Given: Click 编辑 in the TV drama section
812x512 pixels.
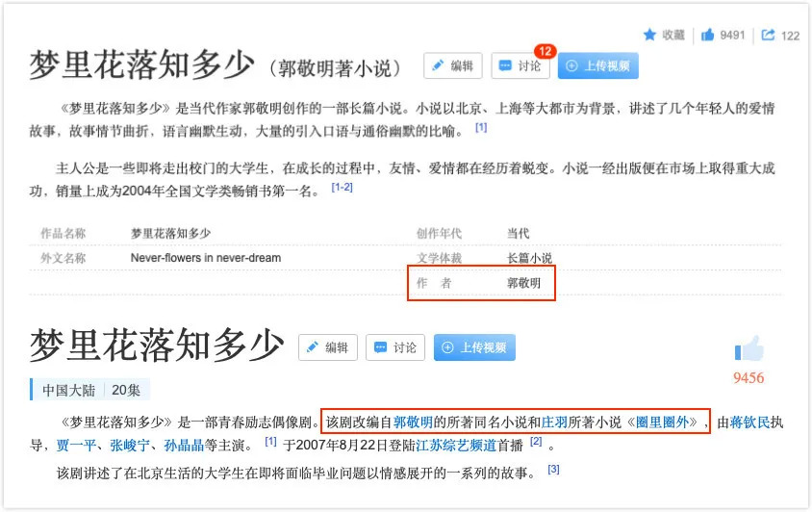Looking at the screenshot, I should (328, 347).
